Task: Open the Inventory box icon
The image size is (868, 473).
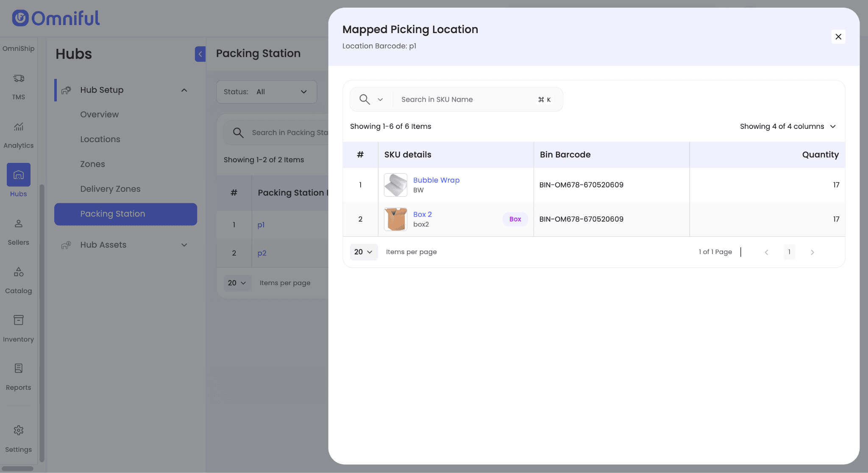Action: tap(18, 320)
